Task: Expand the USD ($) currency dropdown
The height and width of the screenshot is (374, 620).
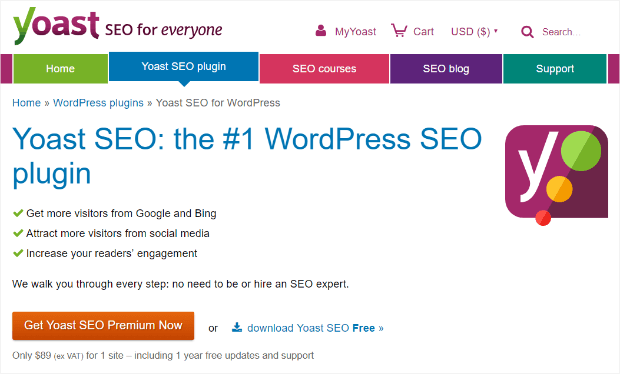Action: 474,31
